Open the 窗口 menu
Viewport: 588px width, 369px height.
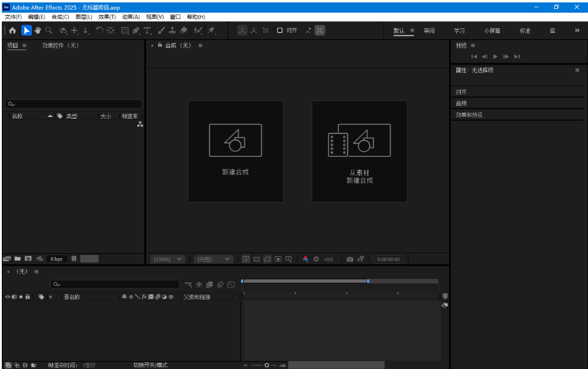coord(175,17)
